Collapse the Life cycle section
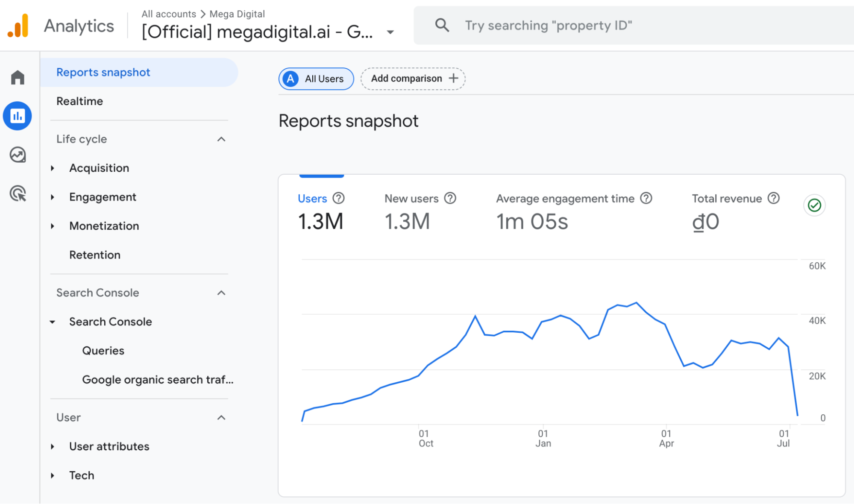The height and width of the screenshot is (504, 854). click(x=221, y=139)
